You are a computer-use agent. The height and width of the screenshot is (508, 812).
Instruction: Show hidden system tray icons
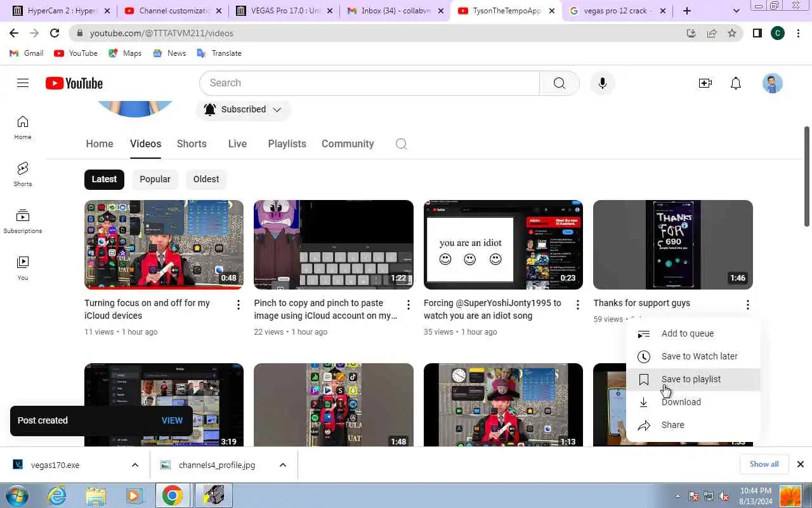coord(678,497)
